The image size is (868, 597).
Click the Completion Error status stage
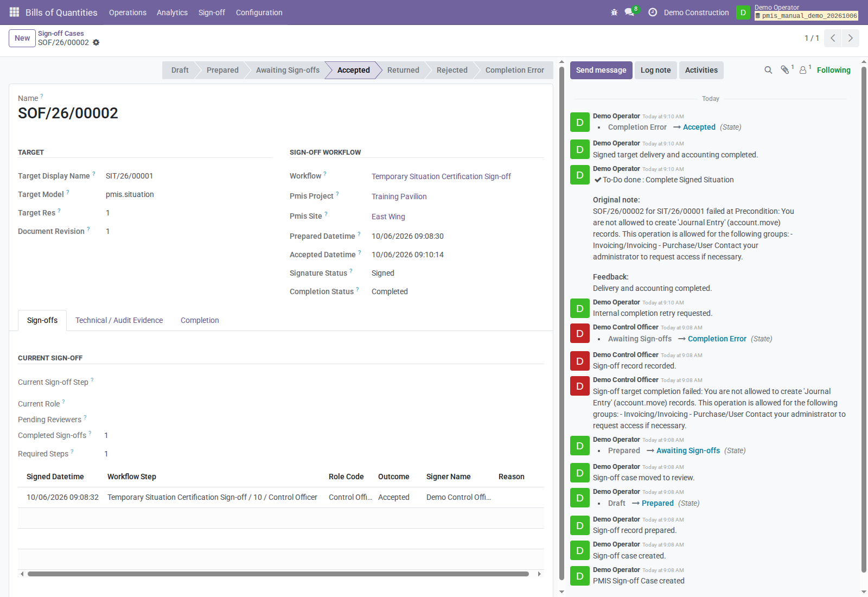(x=514, y=70)
